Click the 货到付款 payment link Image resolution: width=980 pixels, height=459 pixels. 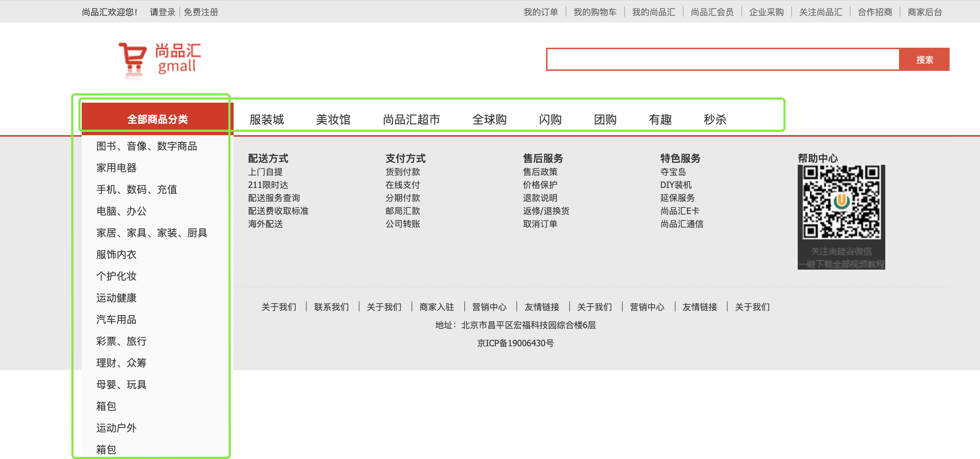point(402,172)
